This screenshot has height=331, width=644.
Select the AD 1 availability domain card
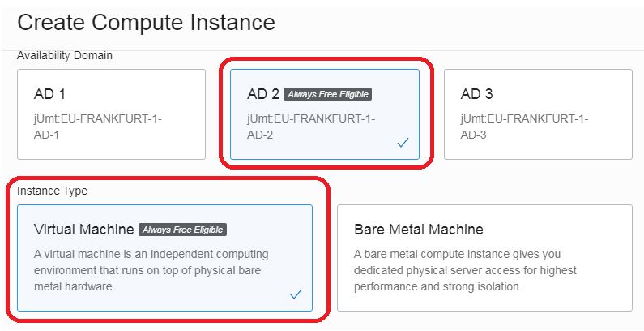(x=111, y=114)
